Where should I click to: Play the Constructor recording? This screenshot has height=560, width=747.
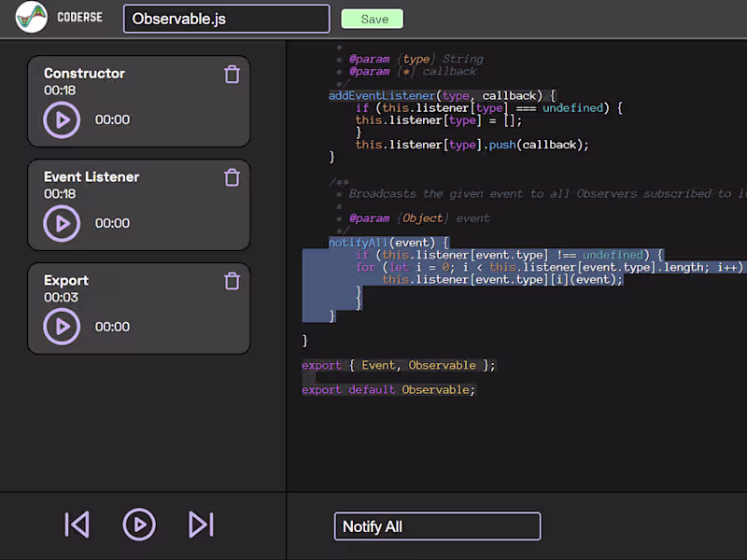[x=62, y=119]
